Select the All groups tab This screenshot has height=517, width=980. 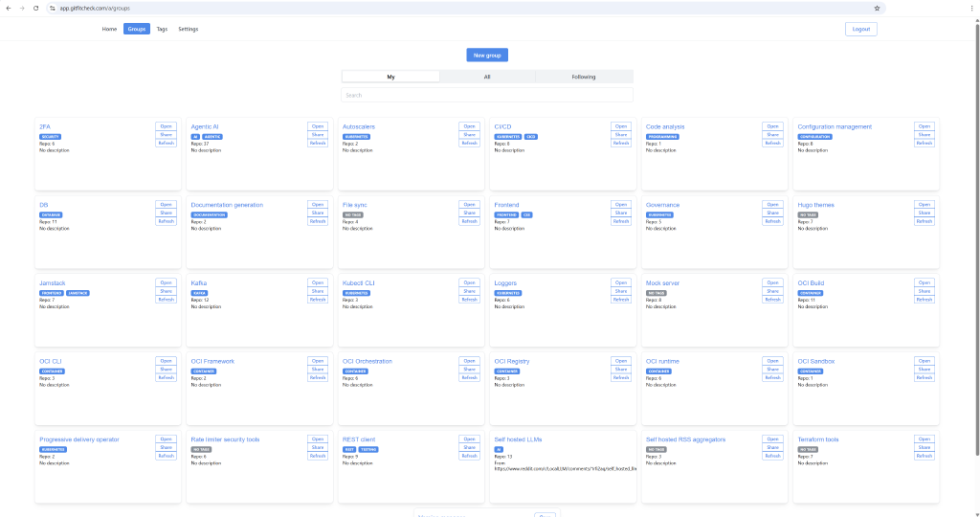click(487, 77)
